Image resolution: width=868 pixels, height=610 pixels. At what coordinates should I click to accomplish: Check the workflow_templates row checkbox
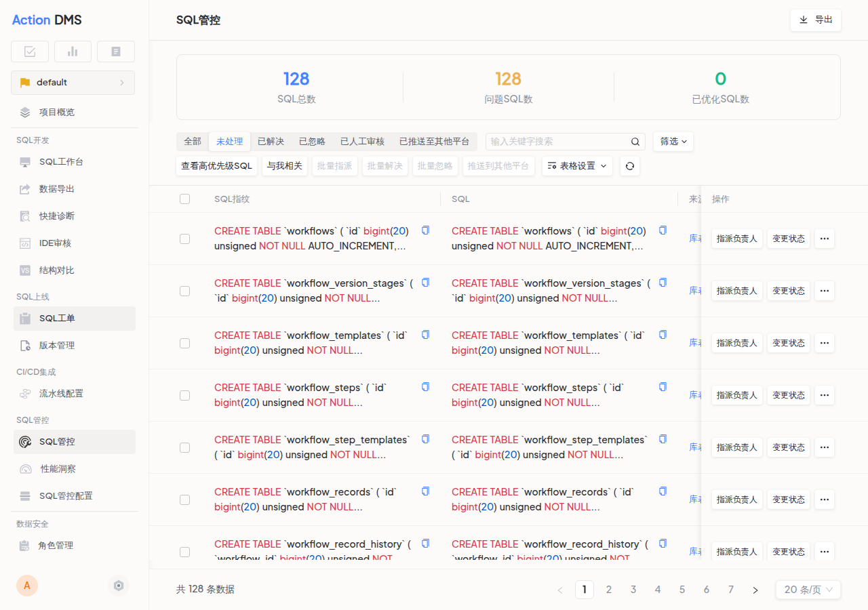pos(184,343)
